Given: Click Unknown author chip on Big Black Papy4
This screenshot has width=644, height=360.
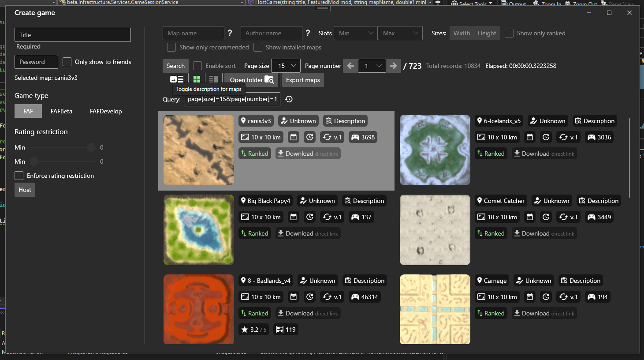Looking at the screenshot, I should (317, 201).
